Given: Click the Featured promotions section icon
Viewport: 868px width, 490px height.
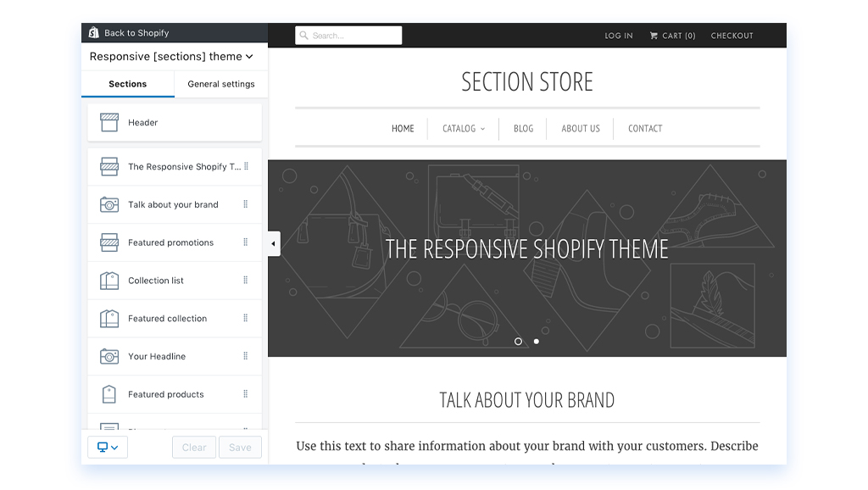Looking at the screenshot, I should tap(108, 242).
